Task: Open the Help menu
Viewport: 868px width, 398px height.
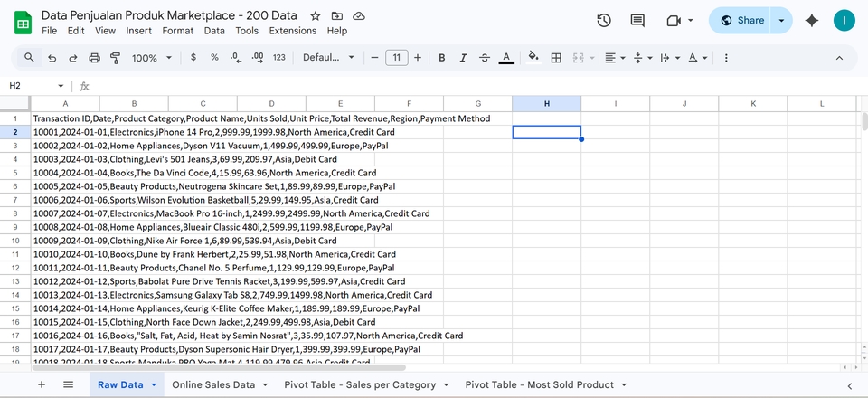Action: [337, 31]
